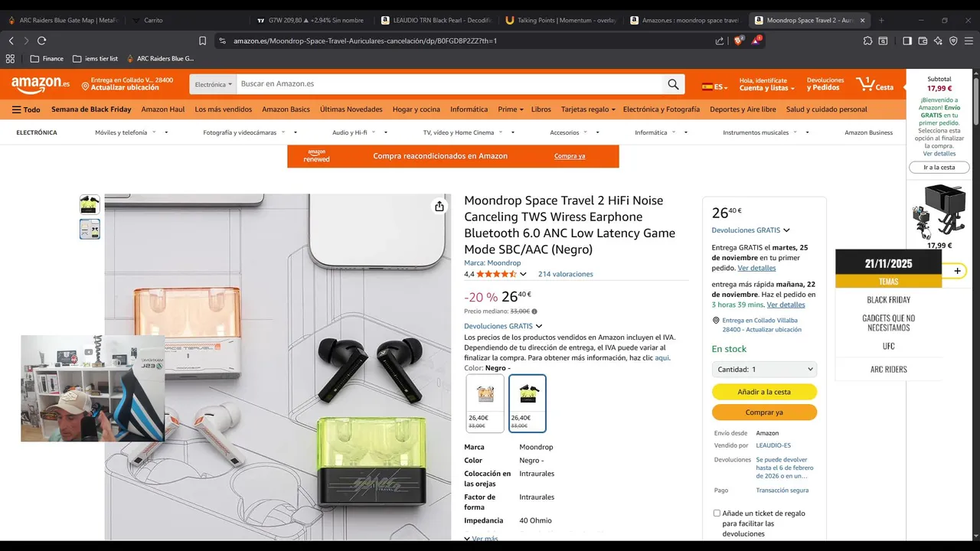Open the Cantidad quantity dropdown

[764, 369]
